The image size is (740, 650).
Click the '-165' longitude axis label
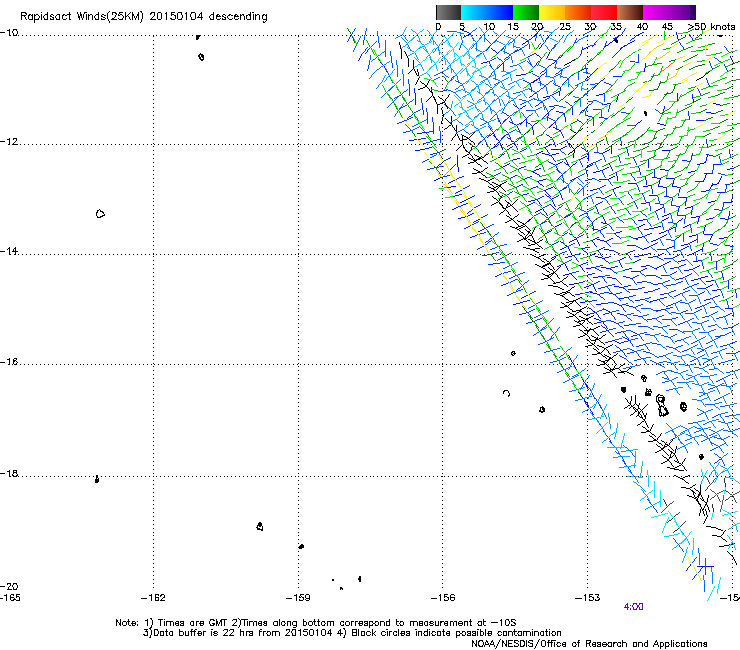(x=10, y=598)
